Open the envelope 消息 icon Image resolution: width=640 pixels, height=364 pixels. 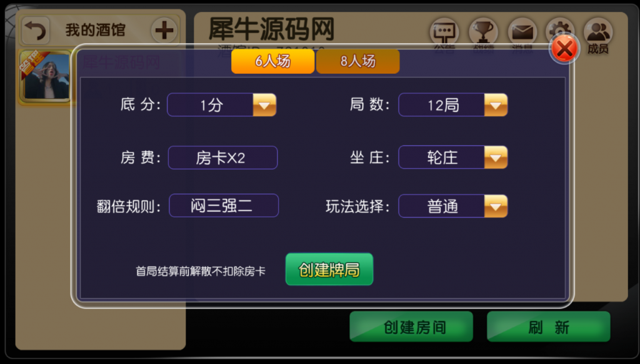click(x=522, y=32)
